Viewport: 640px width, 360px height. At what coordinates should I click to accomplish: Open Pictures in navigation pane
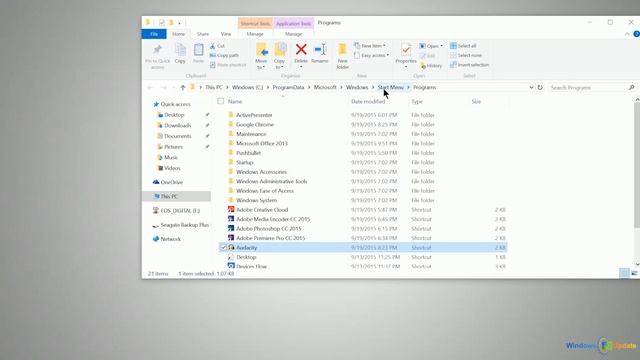click(170, 147)
